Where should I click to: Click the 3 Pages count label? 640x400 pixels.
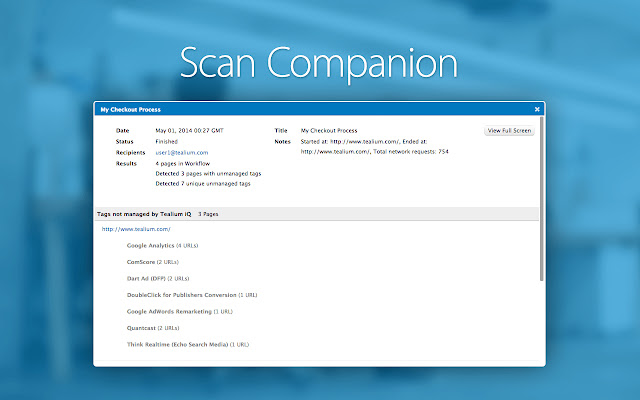coord(208,214)
